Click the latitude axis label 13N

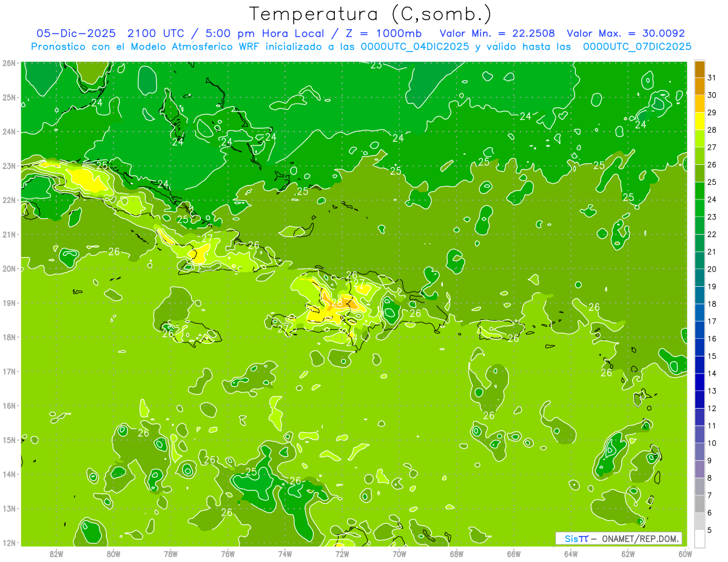point(9,508)
